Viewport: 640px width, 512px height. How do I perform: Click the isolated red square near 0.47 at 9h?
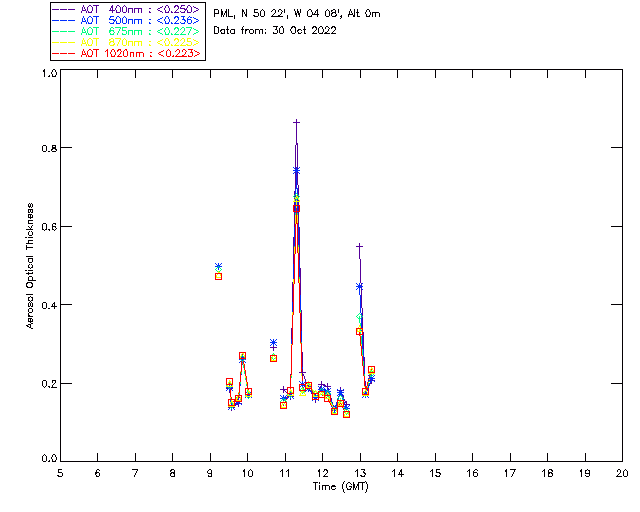[x=218, y=276]
